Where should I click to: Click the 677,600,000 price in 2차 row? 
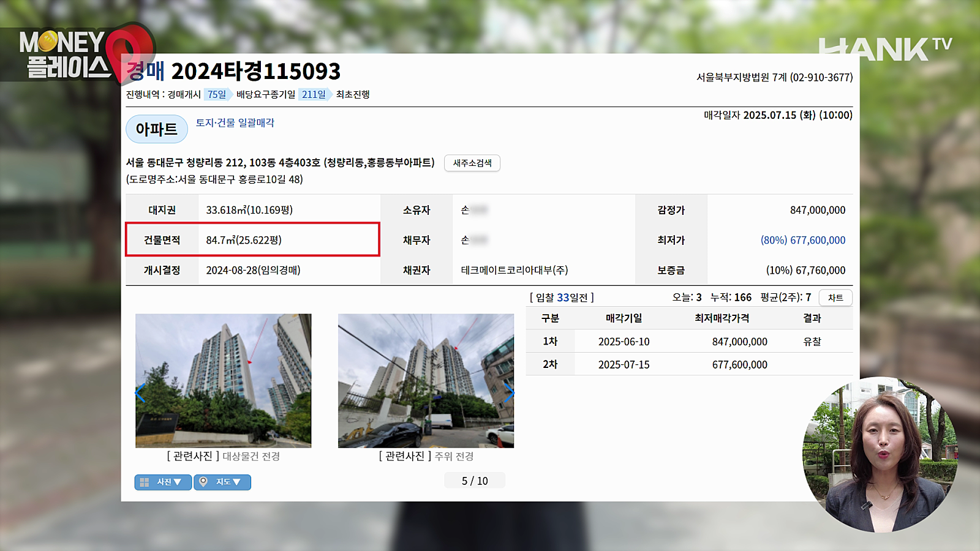pyautogui.click(x=739, y=364)
